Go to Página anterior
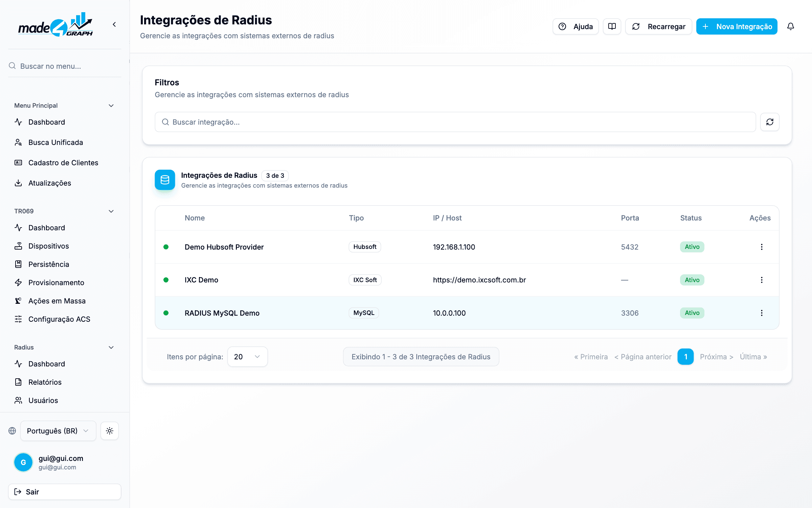Viewport: 812px width, 508px height. (643, 357)
